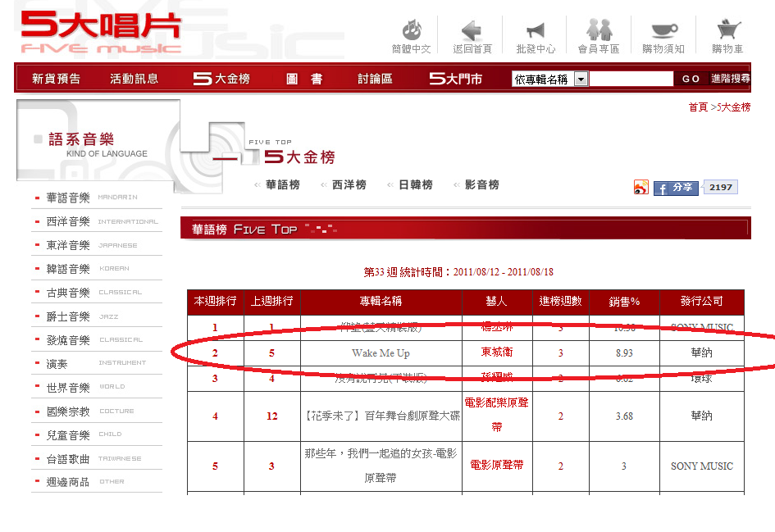Viewport: 775px width, 532px height.
Task: Switch to Simplified Chinese via 簡體中文 icon
Action: [x=411, y=35]
